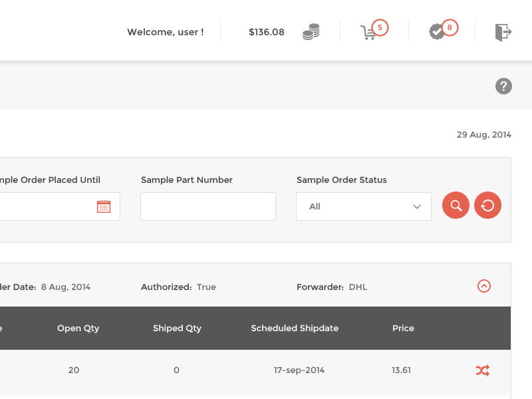Click the dropdown arrow next to All
532x399 pixels.
(x=418, y=206)
